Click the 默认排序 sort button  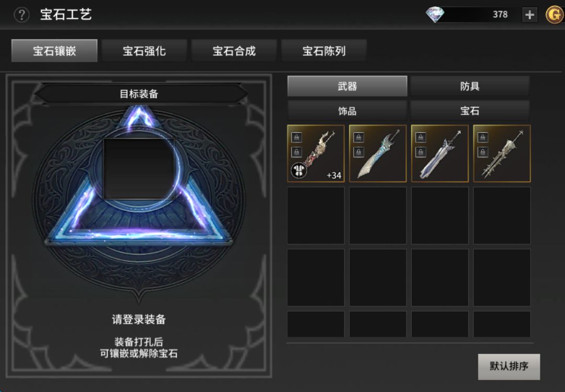point(509,366)
